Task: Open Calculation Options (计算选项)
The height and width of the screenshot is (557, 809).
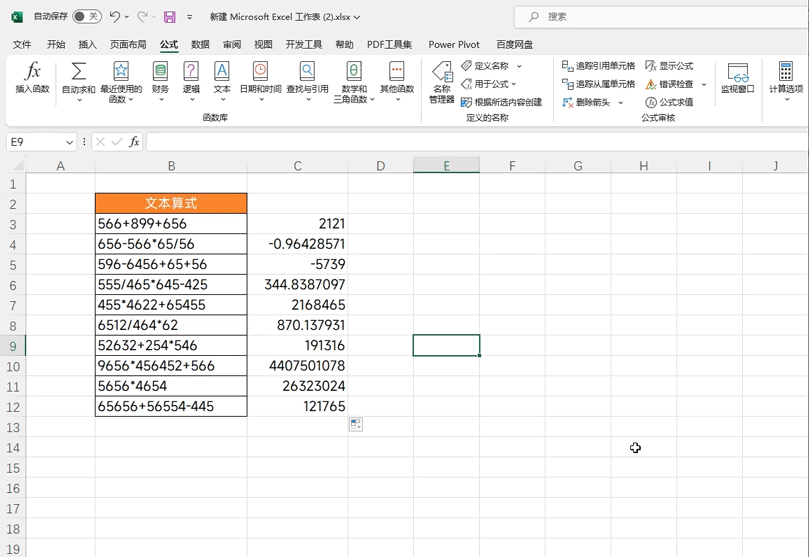Action: pyautogui.click(x=786, y=80)
